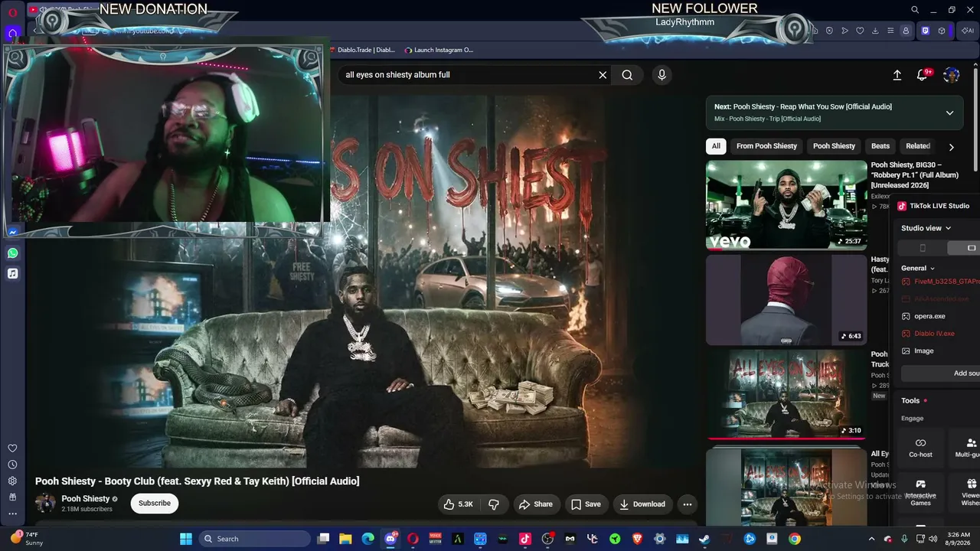The height and width of the screenshot is (551, 980).
Task: Collapse the General sources group
Action: (x=918, y=268)
